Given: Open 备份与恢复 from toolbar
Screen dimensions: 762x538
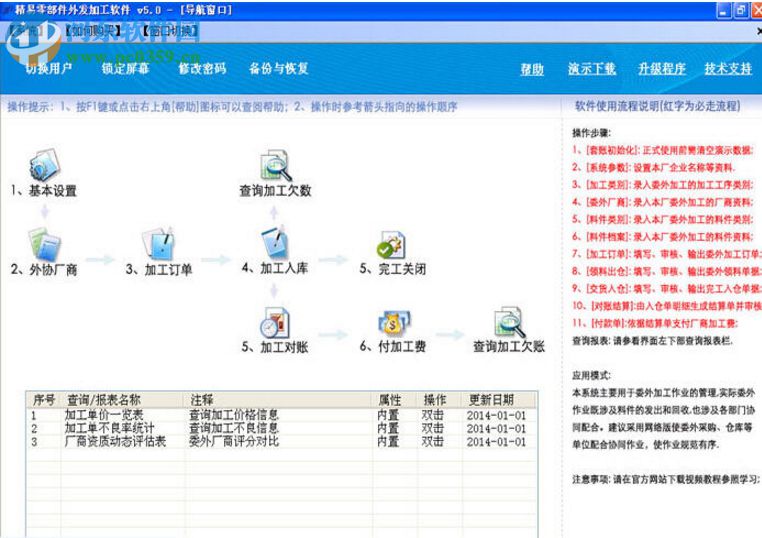Looking at the screenshot, I should (278, 69).
